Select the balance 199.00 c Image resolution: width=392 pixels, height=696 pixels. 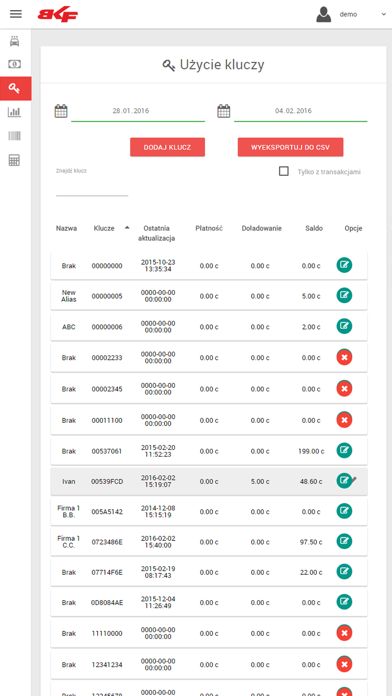(311, 451)
